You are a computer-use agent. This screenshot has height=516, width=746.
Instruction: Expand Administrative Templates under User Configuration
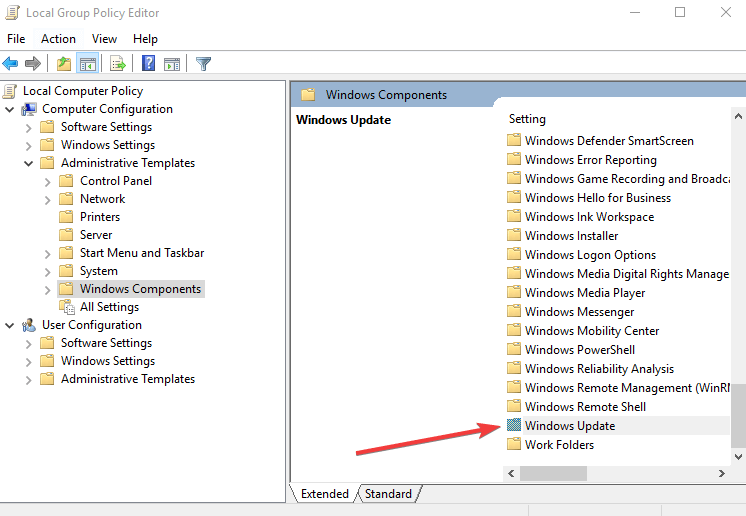click(x=29, y=380)
